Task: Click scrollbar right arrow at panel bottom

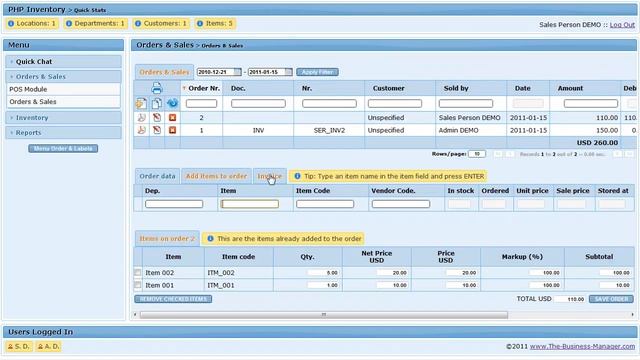Action: 632,315
